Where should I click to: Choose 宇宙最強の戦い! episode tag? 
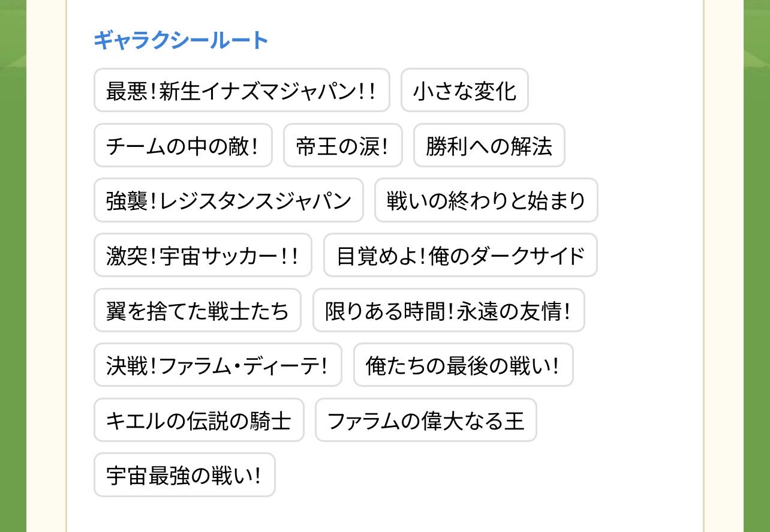click(x=184, y=475)
